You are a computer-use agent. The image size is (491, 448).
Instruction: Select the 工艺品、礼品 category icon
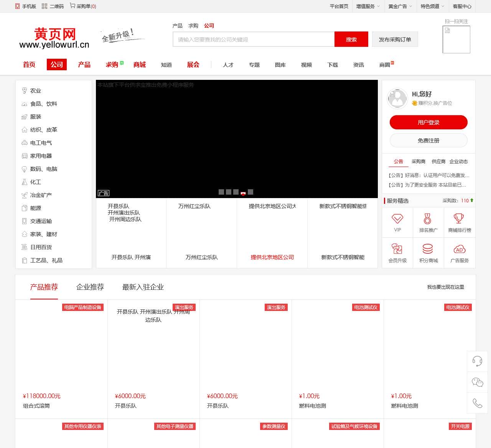point(25,260)
